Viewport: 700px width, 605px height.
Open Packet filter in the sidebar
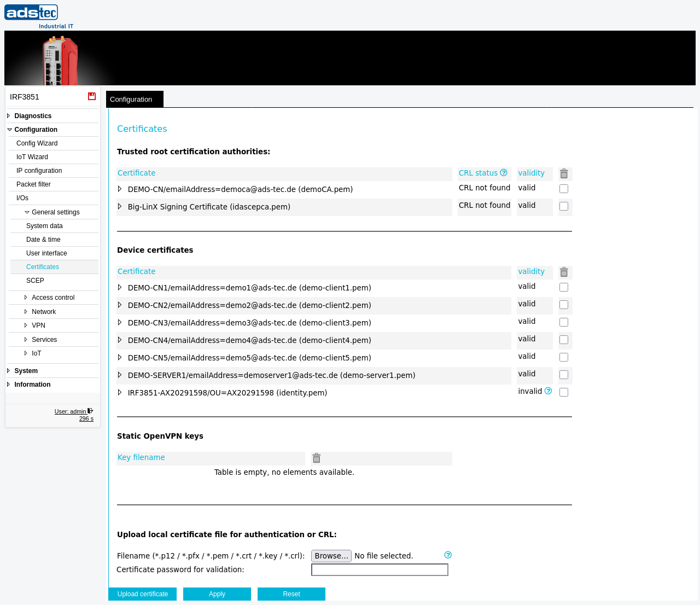[x=33, y=184]
